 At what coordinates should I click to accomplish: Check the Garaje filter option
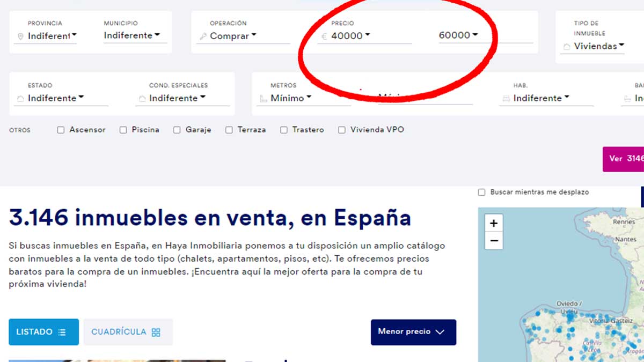pos(177,130)
